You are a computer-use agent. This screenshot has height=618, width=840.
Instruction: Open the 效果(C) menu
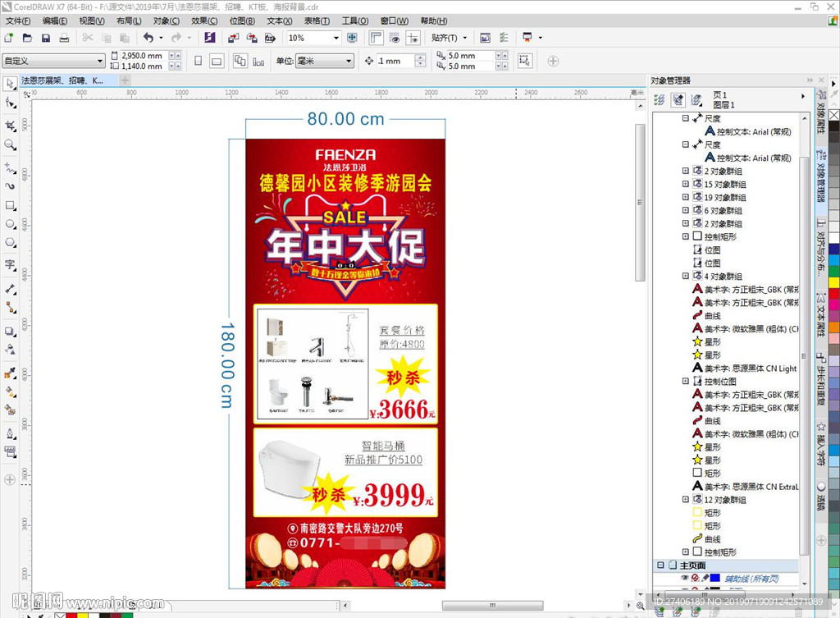[x=204, y=21]
